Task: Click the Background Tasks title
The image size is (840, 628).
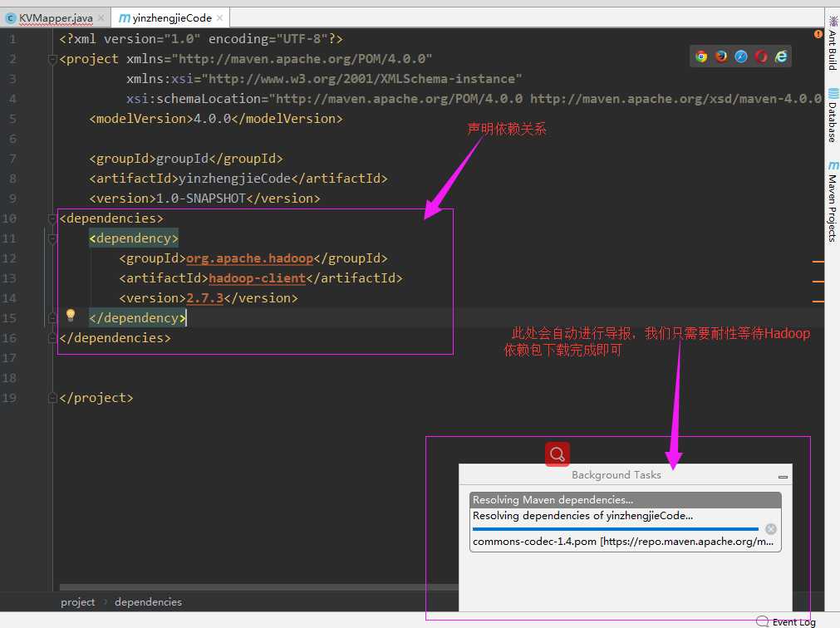Action: 616,475
